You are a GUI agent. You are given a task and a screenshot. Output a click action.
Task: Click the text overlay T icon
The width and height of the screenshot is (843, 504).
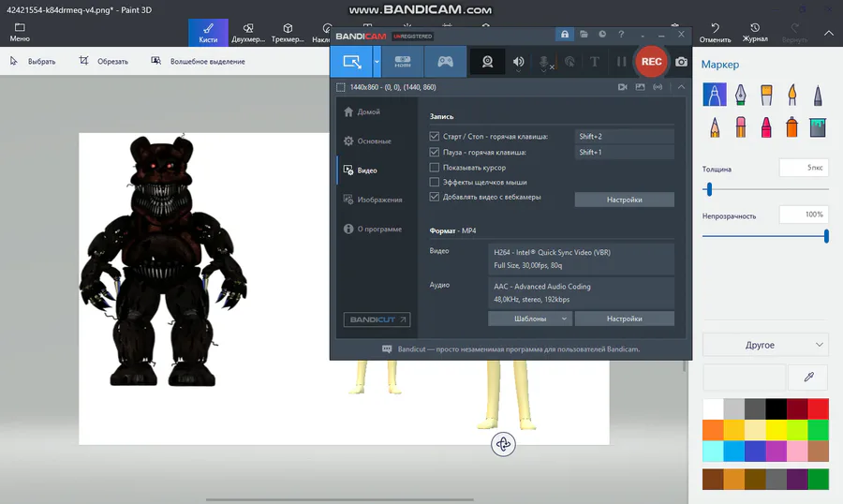point(595,62)
